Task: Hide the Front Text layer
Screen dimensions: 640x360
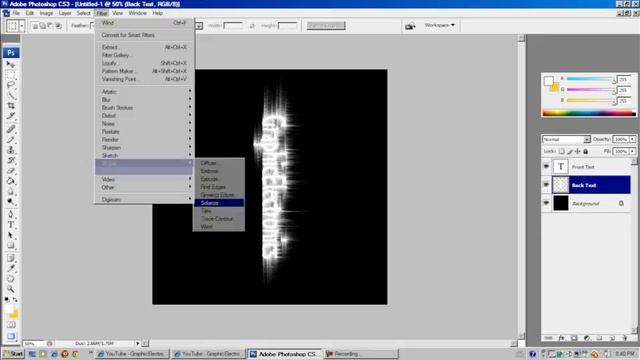Action: (x=546, y=167)
